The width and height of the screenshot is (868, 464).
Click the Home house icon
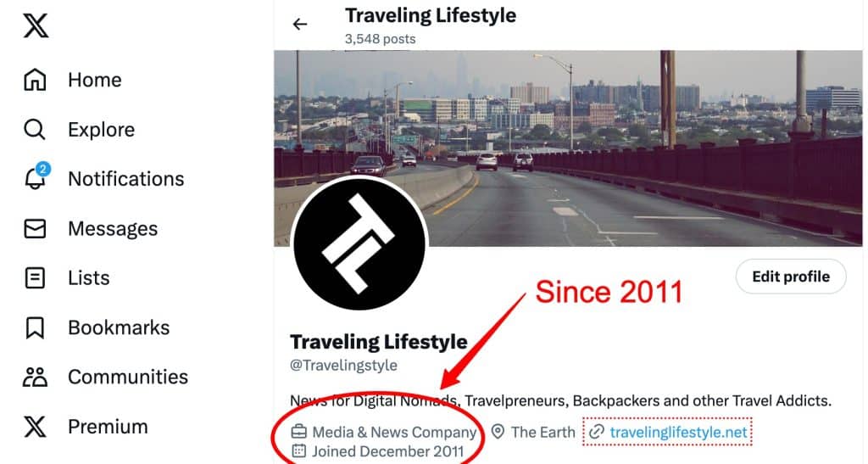(x=35, y=80)
